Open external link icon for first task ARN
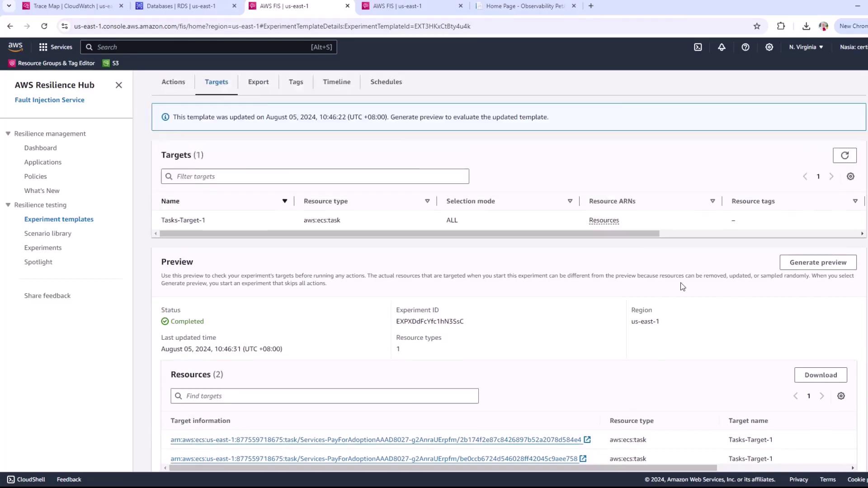This screenshot has width=868, height=488. 587,439
